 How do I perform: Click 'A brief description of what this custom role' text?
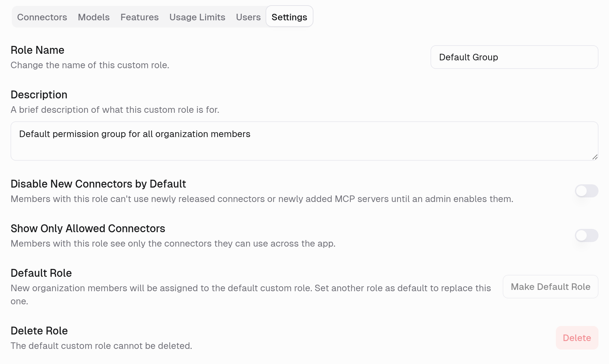(x=115, y=110)
